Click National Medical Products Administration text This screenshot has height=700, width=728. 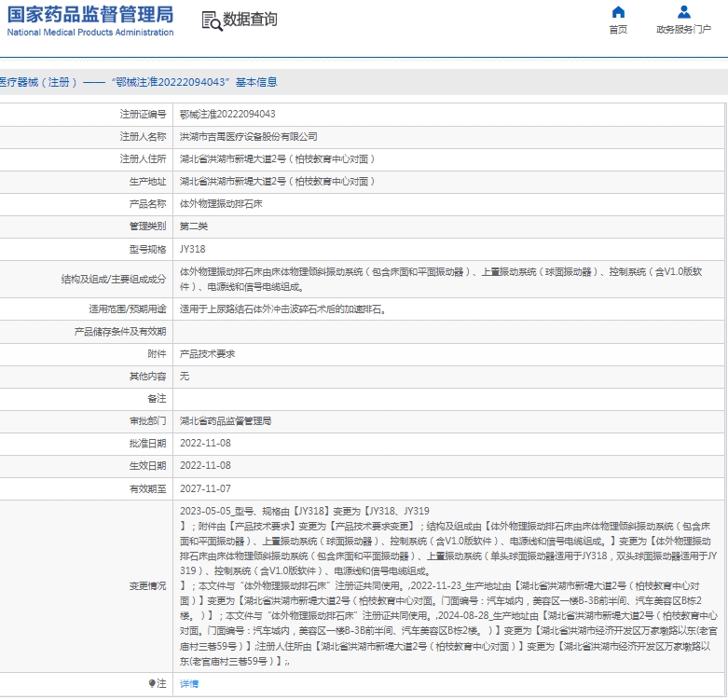pos(90,33)
